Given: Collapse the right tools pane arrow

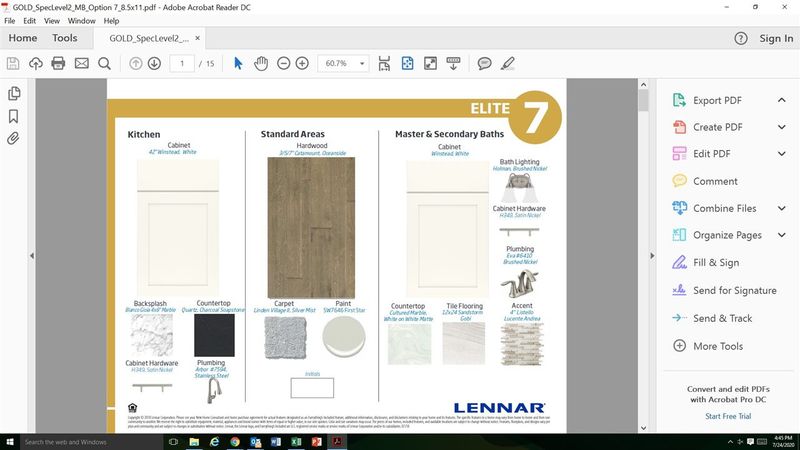Looking at the screenshot, I should [x=652, y=256].
